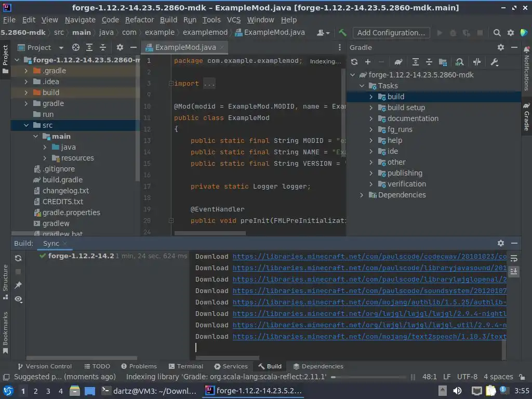The height and width of the screenshot is (399, 532).
Task: Collapse all in Project panel toolbar
Action: point(103,47)
